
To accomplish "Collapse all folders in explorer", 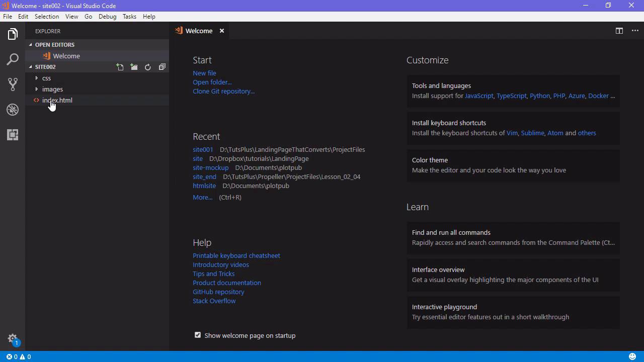I will pyautogui.click(x=162, y=67).
